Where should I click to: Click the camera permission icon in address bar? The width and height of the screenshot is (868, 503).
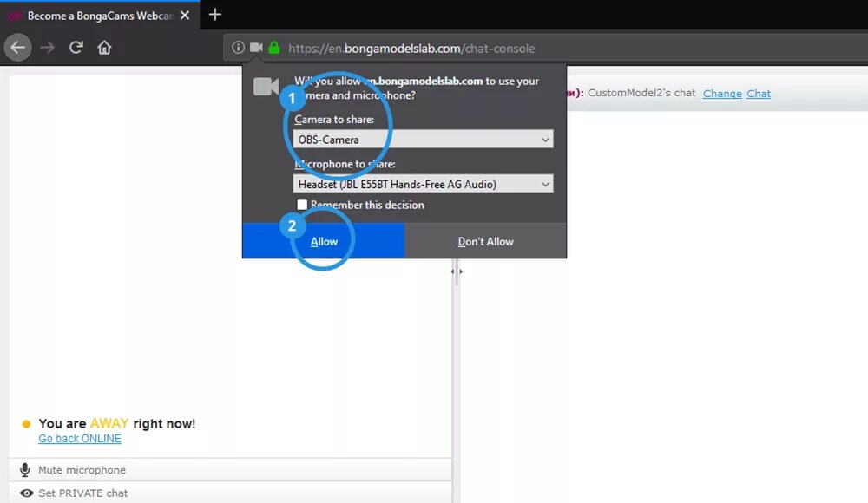[256, 48]
